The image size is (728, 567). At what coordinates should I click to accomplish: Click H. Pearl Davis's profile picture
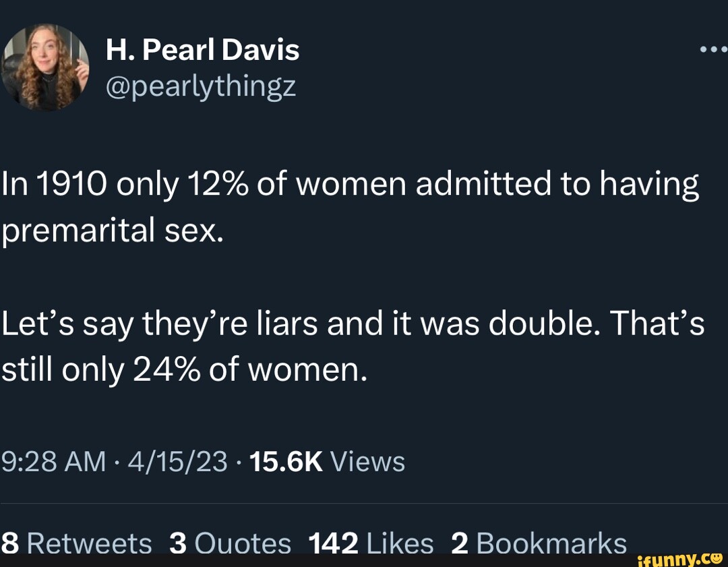point(47,65)
